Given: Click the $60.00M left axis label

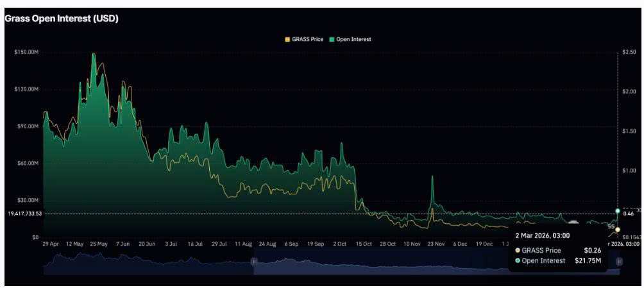Looking at the screenshot, I should point(29,163).
